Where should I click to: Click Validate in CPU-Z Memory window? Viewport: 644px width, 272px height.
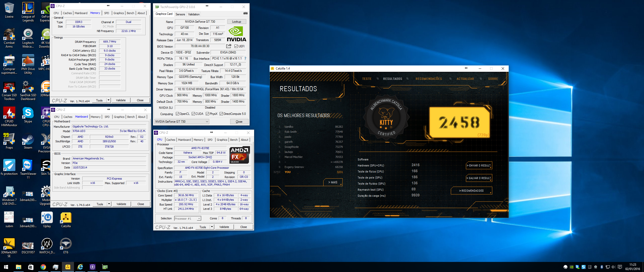tap(121, 100)
